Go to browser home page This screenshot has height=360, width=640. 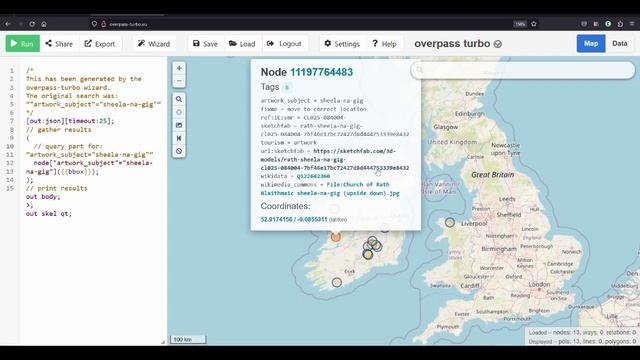[44, 24]
